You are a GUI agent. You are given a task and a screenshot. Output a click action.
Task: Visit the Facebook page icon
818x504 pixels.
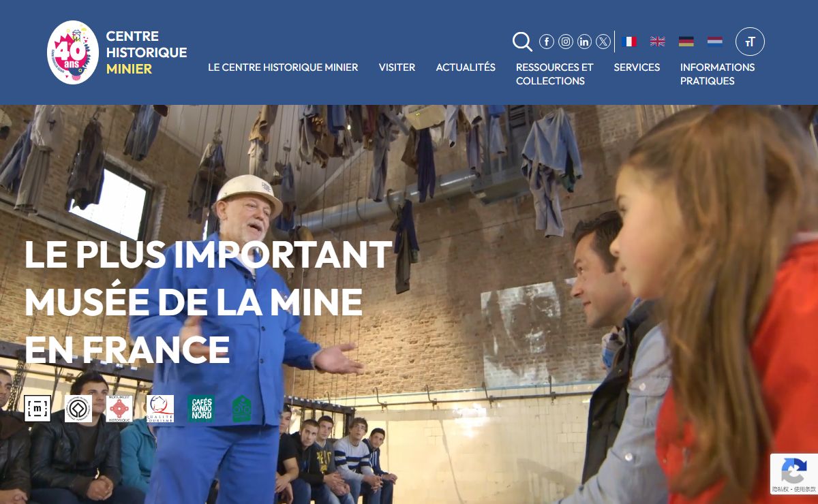(x=547, y=42)
